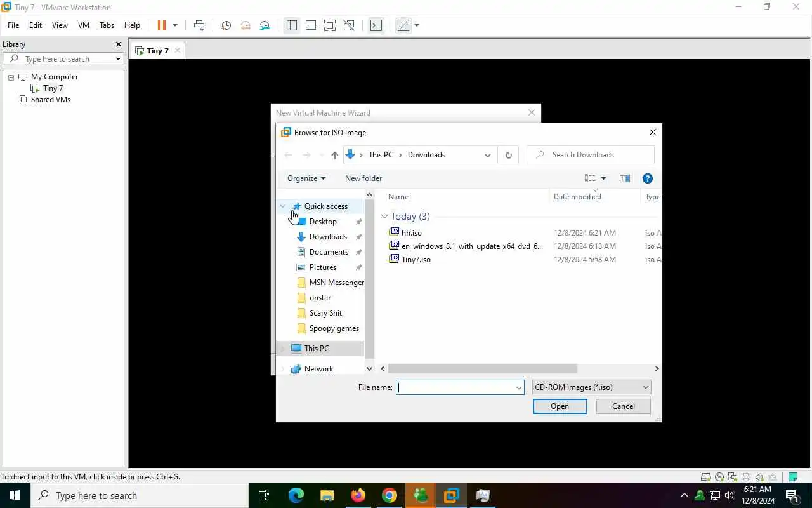Open the Organize dropdown menu
Screen dimensions: 812x508
click(x=306, y=178)
